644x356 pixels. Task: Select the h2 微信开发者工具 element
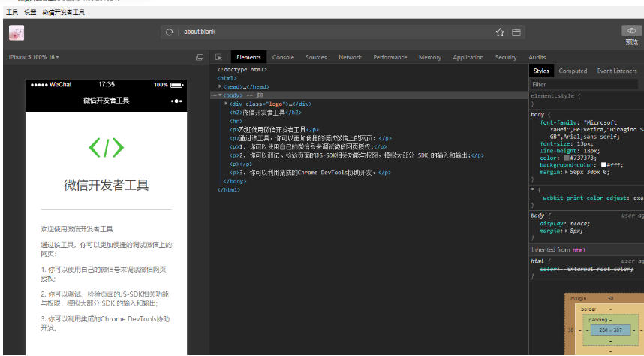265,112
